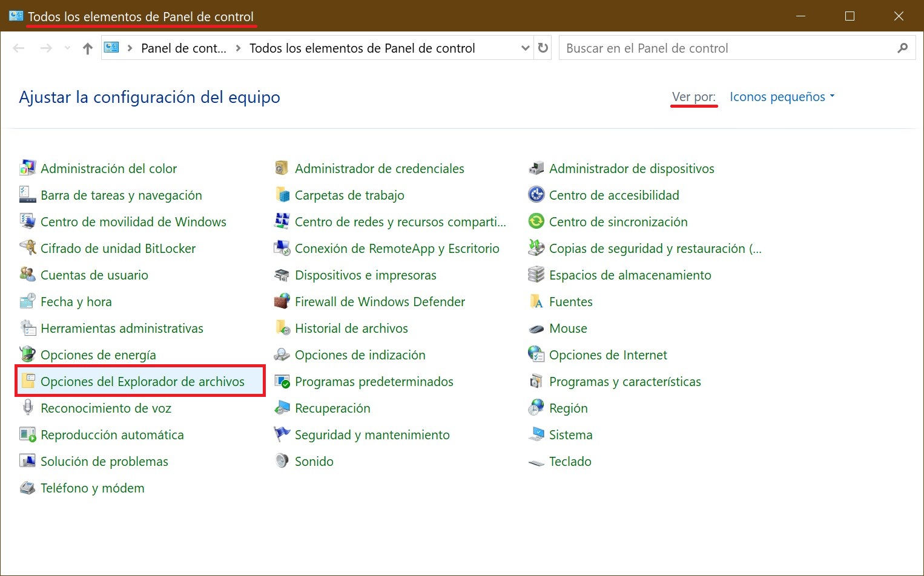Screen dimensions: 924x576
Task: Click the refresh button in address bar
Action: (543, 48)
